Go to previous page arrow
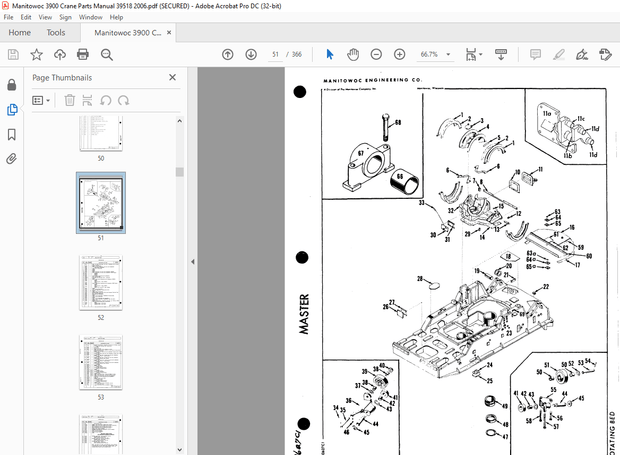The image size is (620, 455). point(228,55)
